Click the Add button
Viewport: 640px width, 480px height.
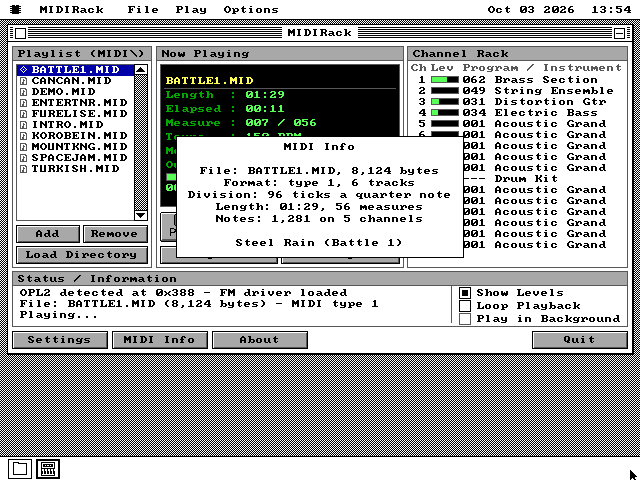click(x=48, y=234)
